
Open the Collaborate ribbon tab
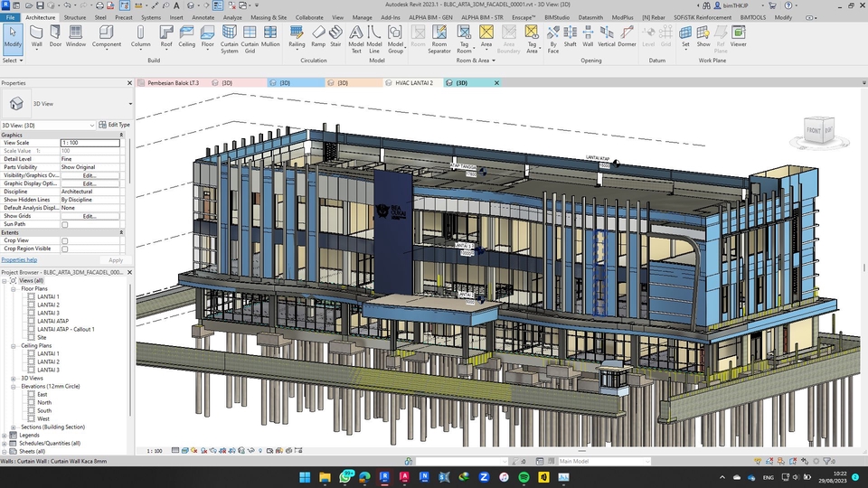309,17
